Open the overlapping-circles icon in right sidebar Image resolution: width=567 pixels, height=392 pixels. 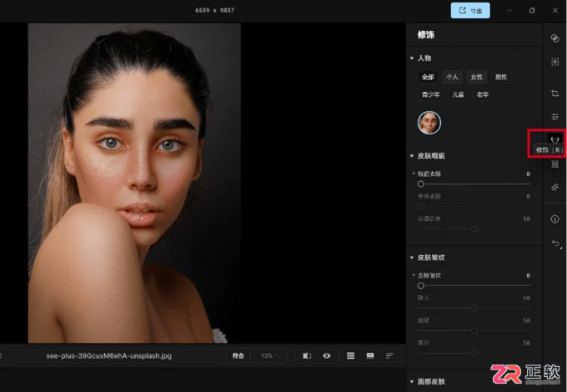point(554,38)
